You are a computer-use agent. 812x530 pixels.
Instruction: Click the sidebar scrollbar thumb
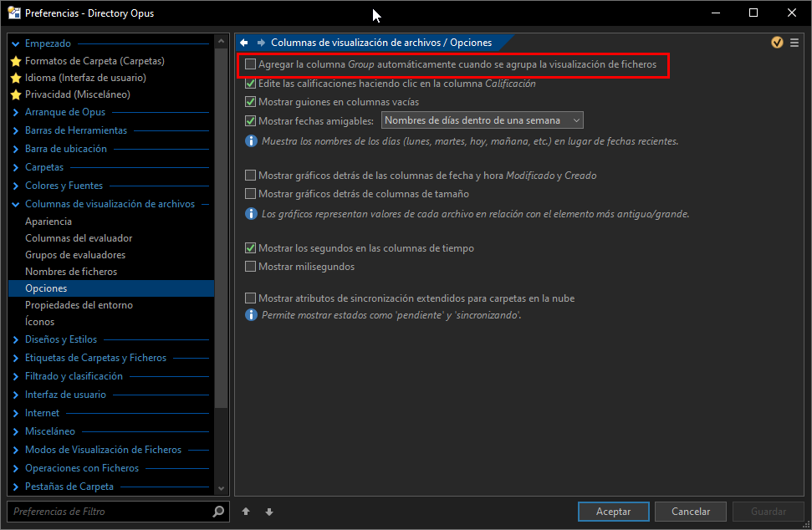pos(221,227)
